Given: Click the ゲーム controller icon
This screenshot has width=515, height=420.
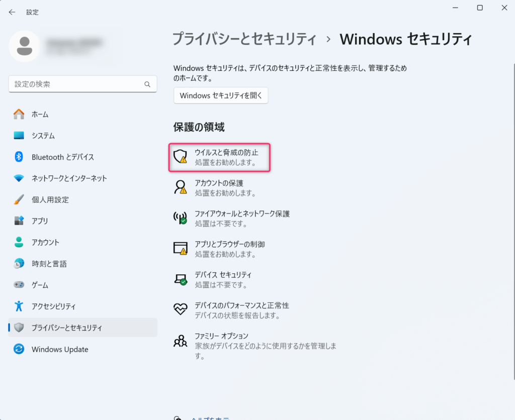Looking at the screenshot, I should click(x=19, y=284).
